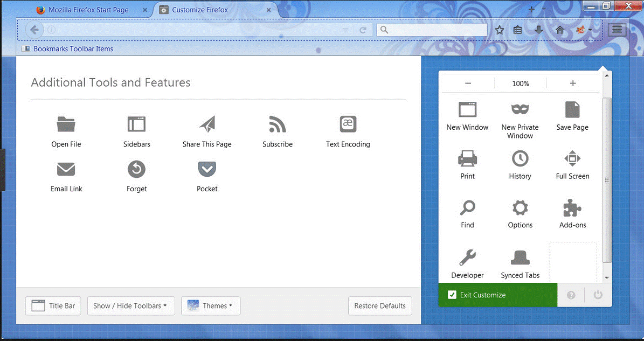Click Bookmarks Toolbar Items placeholder
This screenshot has width=644, height=341.
(67, 49)
